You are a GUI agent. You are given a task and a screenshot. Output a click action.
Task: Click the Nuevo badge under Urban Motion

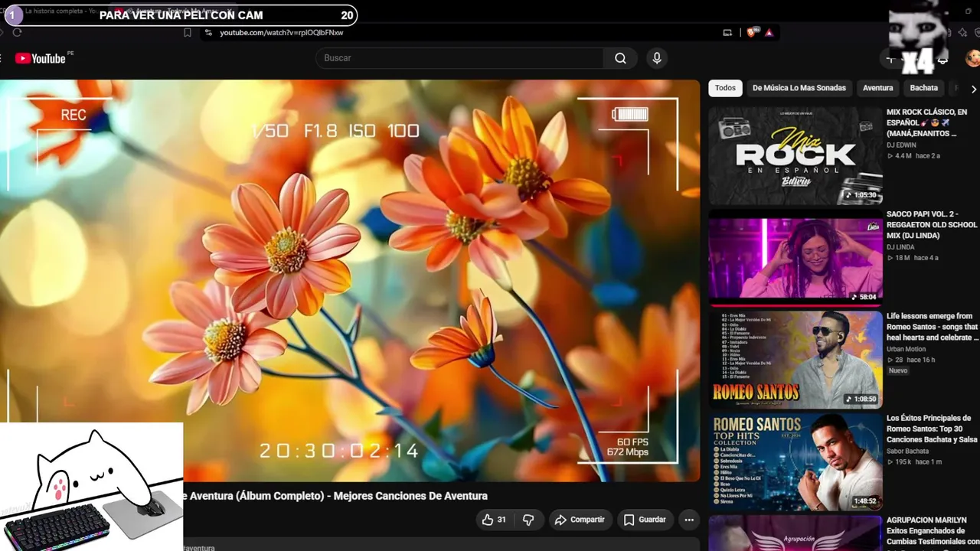(898, 371)
